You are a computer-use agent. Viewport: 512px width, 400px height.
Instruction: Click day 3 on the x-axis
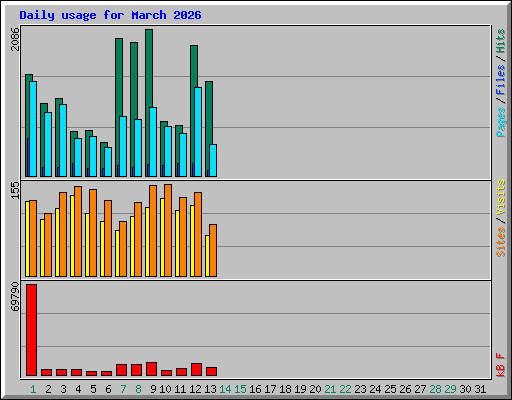63,389
